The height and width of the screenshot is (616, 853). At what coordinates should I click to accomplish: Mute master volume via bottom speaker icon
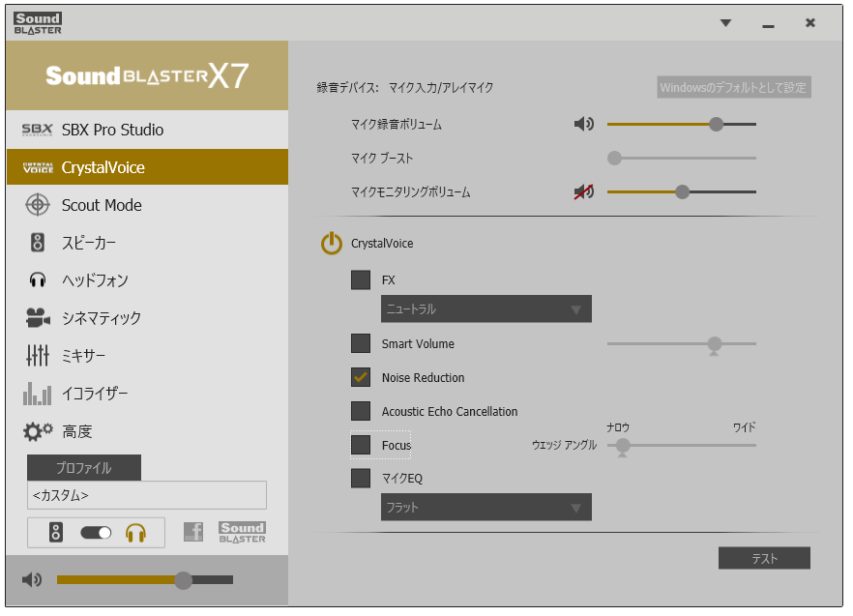click(32, 580)
